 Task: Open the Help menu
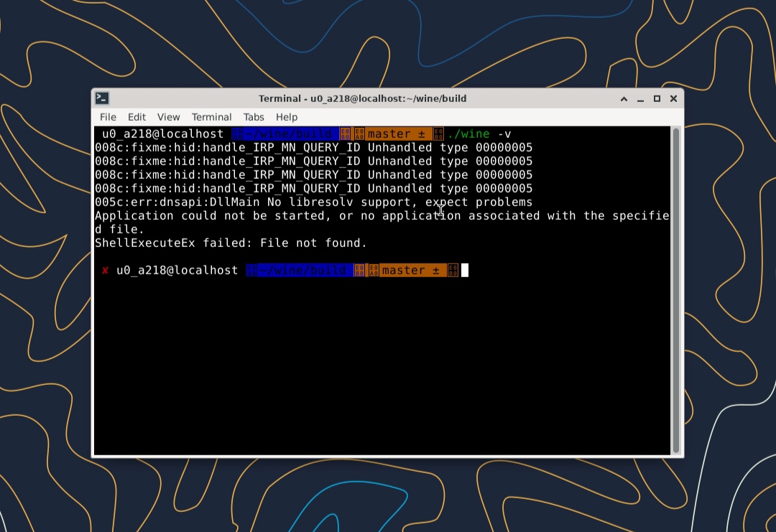point(287,117)
